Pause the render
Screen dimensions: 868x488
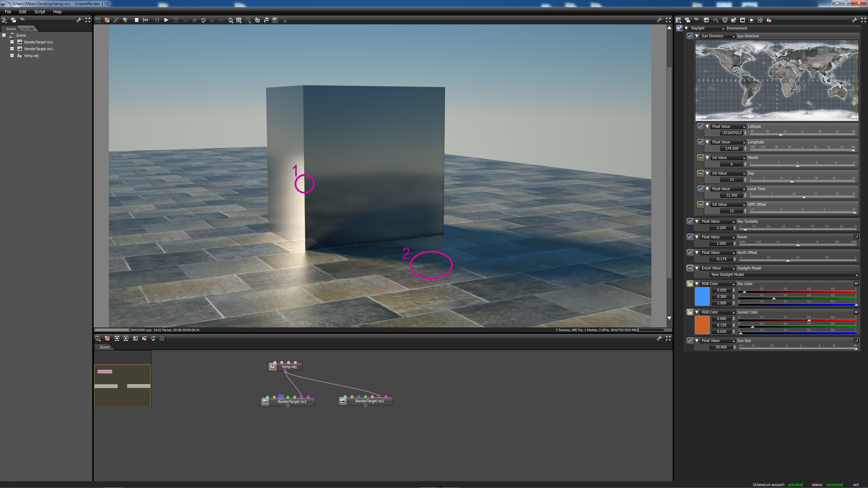tap(157, 20)
